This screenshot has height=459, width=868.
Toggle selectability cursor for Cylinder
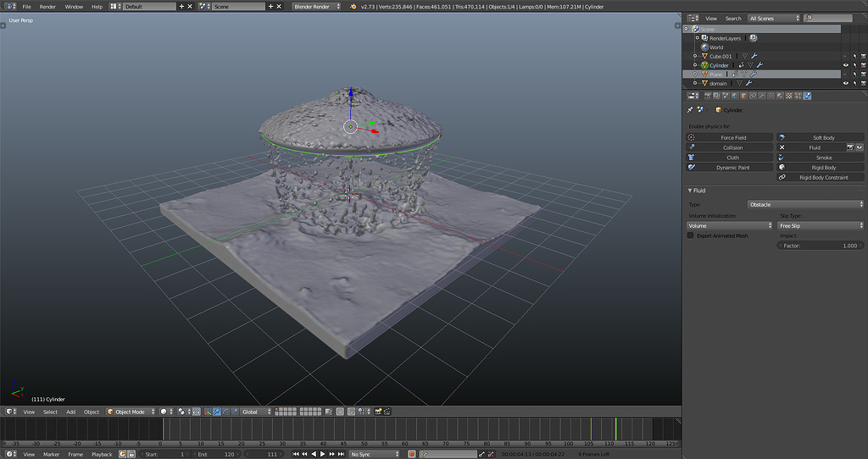(x=854, y=65)
